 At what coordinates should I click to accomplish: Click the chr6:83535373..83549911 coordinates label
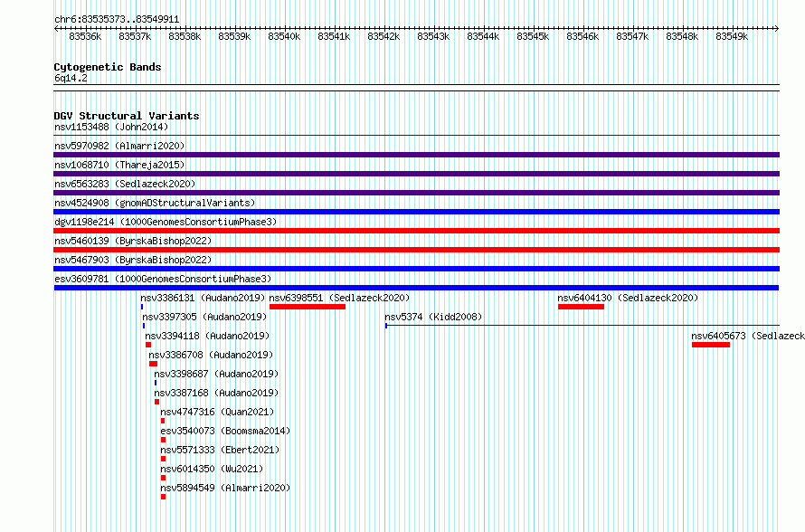coord(117,20)
